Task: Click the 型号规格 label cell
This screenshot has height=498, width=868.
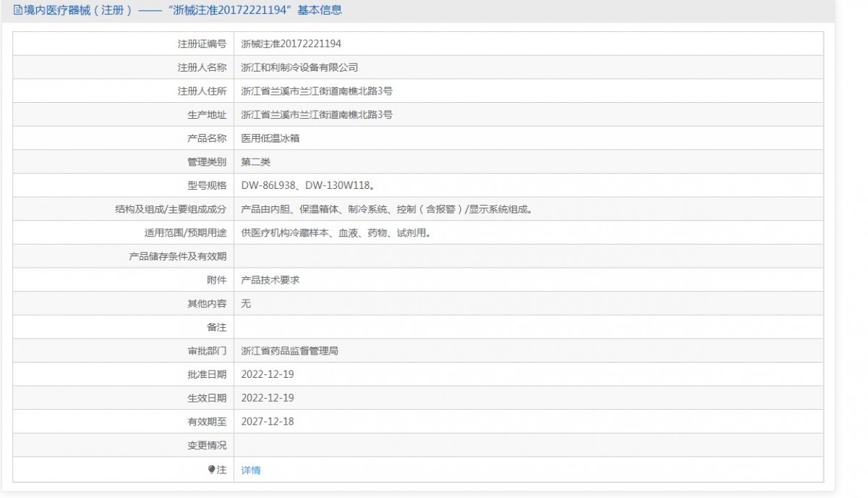Action: (x=123, y=186)
